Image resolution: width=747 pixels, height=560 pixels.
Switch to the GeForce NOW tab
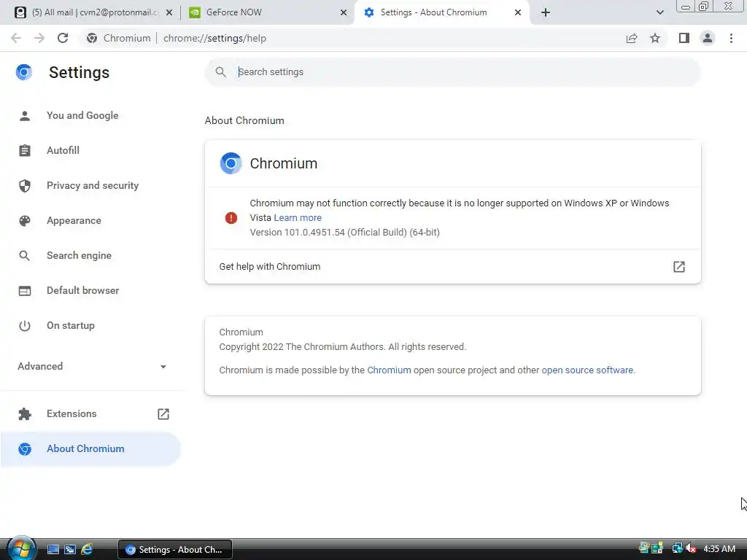coord(267,12)
